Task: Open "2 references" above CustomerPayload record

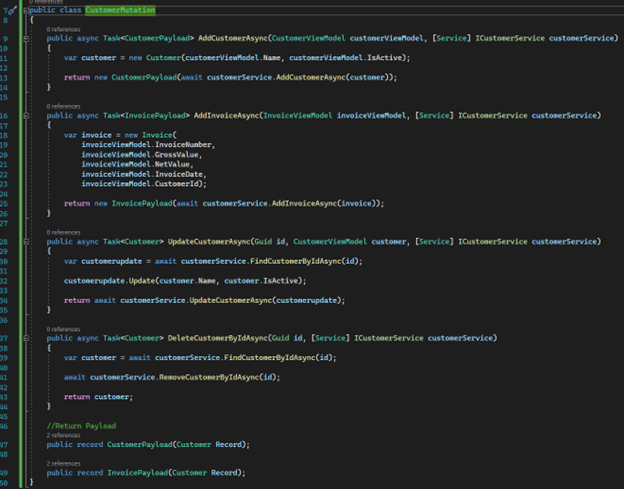Action: click(64, 435)
